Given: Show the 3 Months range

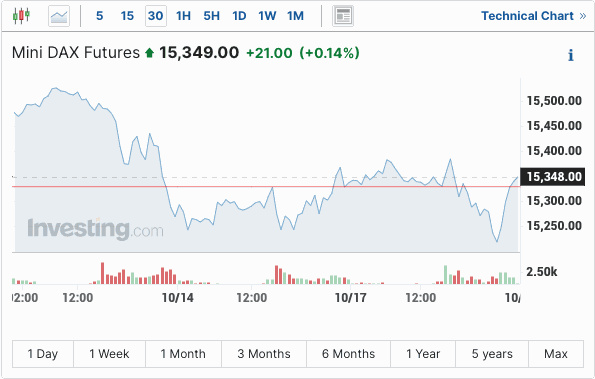Looking at the screenshot, I should click(x=264, y=354).
